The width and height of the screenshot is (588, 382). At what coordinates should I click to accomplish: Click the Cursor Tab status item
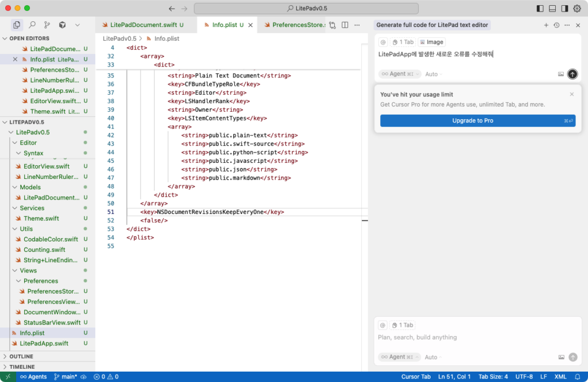(x=416, y=377)
